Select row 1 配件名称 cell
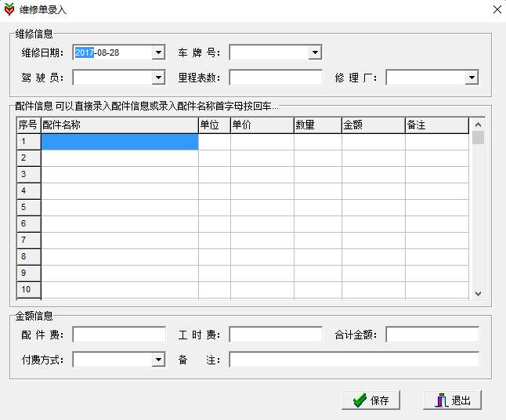The height and width of the screenshot is (420, 506). [x=120, y=142]
